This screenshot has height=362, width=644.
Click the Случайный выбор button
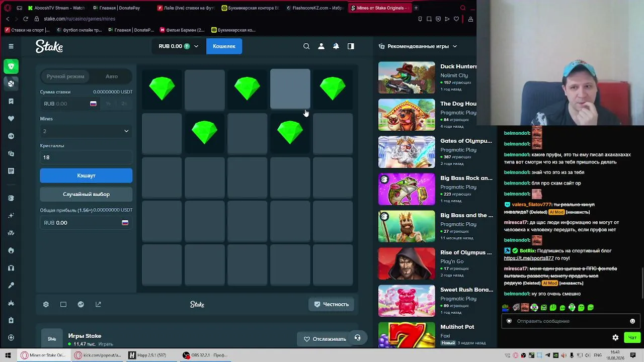(x=86, y=194)
